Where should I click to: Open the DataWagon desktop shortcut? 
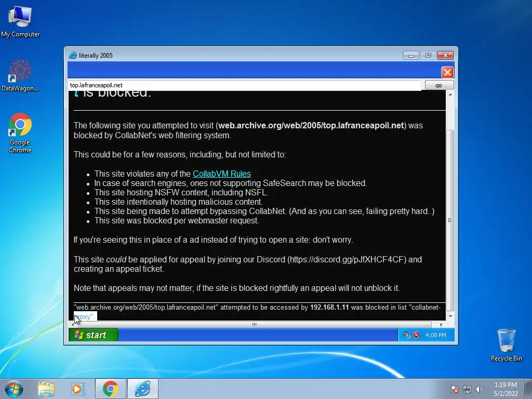pyautogui.click(x=20, y=75)
